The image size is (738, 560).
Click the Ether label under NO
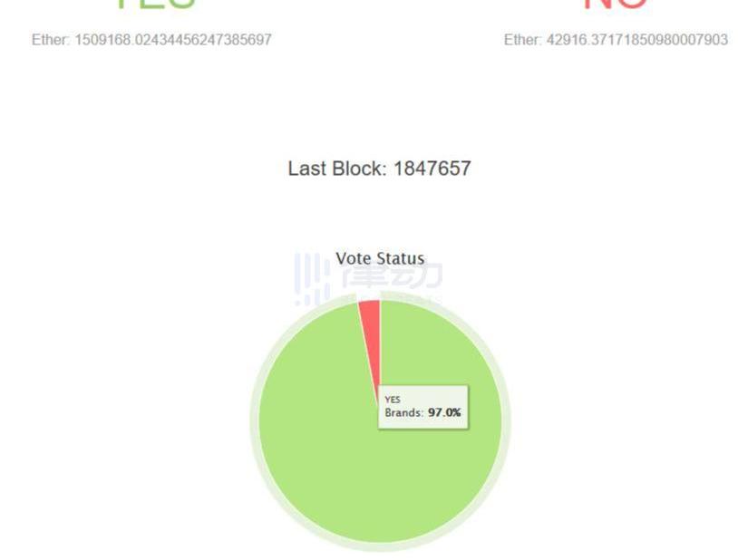coord(523,40)
